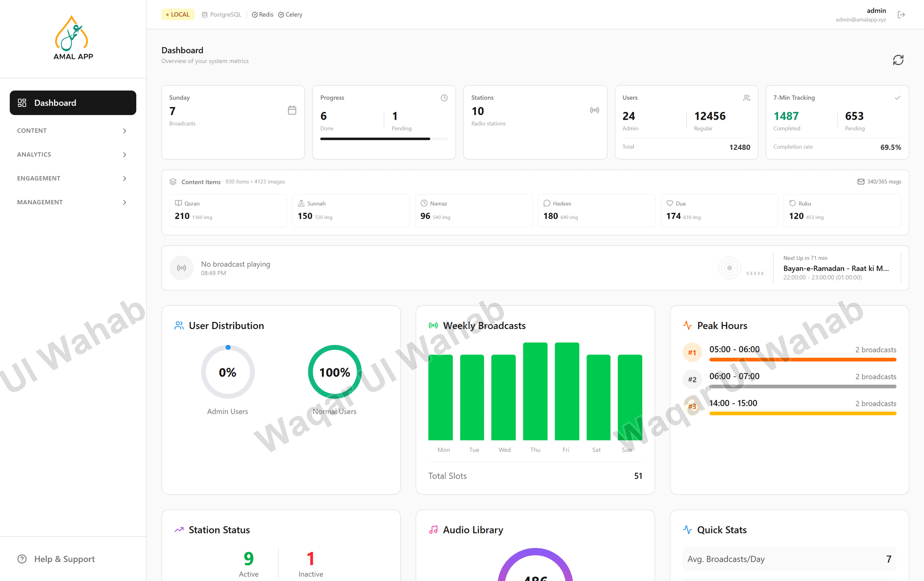Click the logout icon beside admin
The image size is (924, 581).
tap(901, 15)
